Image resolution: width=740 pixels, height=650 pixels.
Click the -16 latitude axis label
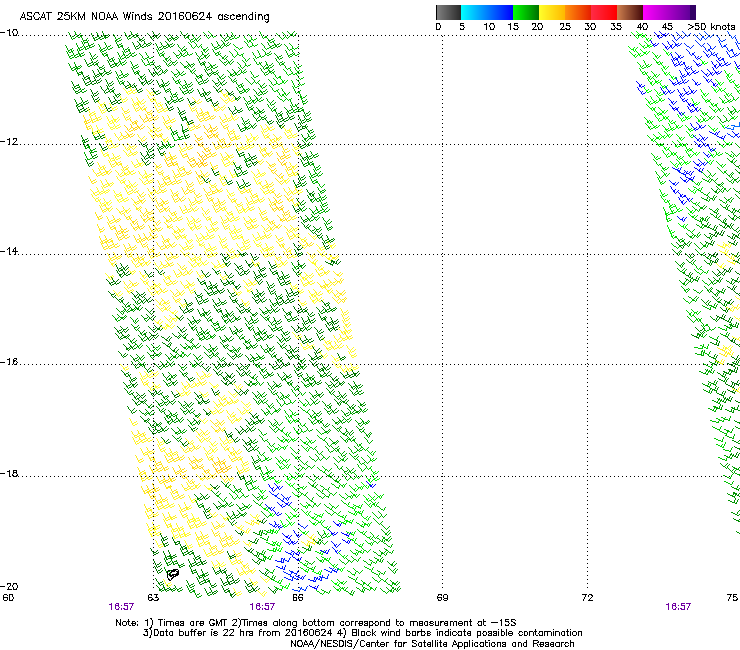point(9,362)
